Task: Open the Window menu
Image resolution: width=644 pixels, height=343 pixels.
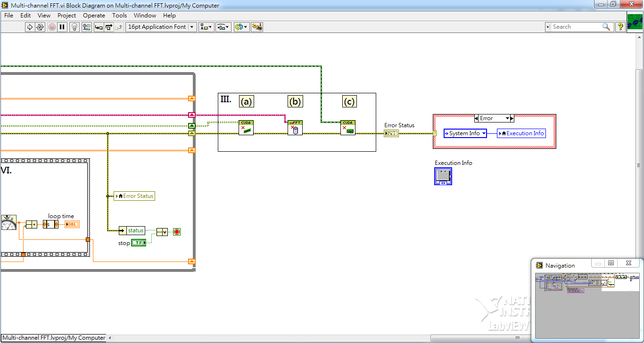Action: tap(145, 15)
